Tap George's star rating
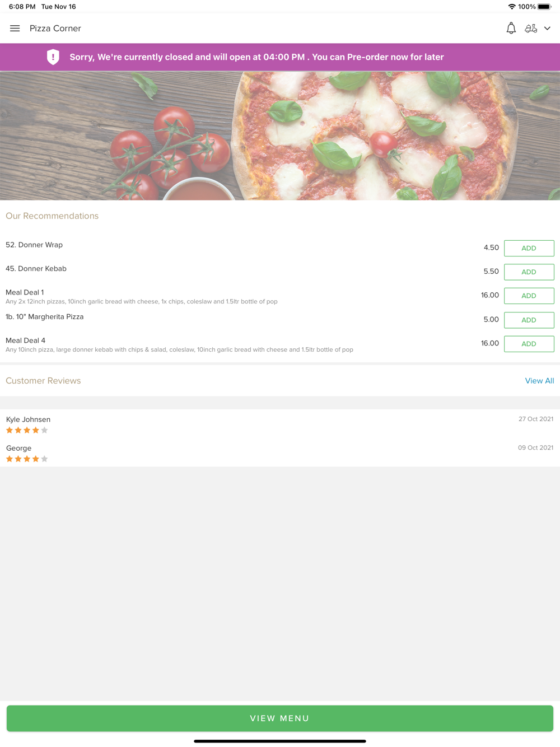Screen dimensions: 560x747 pyautogui.click(x=27, y=459)
